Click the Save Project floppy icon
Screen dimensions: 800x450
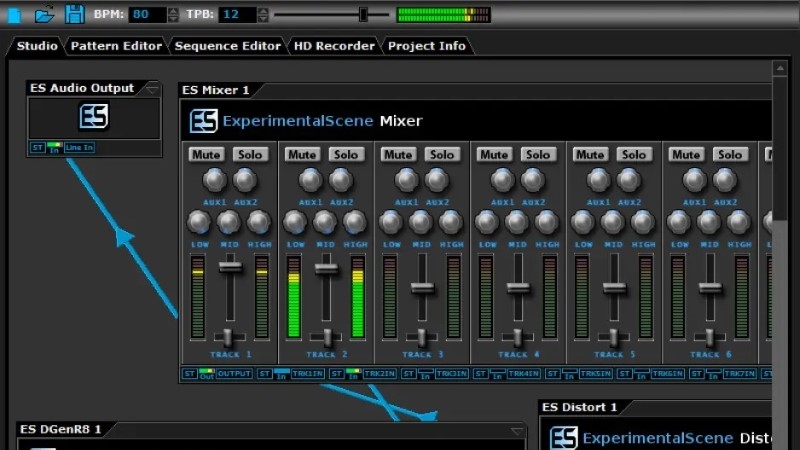(74, 14)
